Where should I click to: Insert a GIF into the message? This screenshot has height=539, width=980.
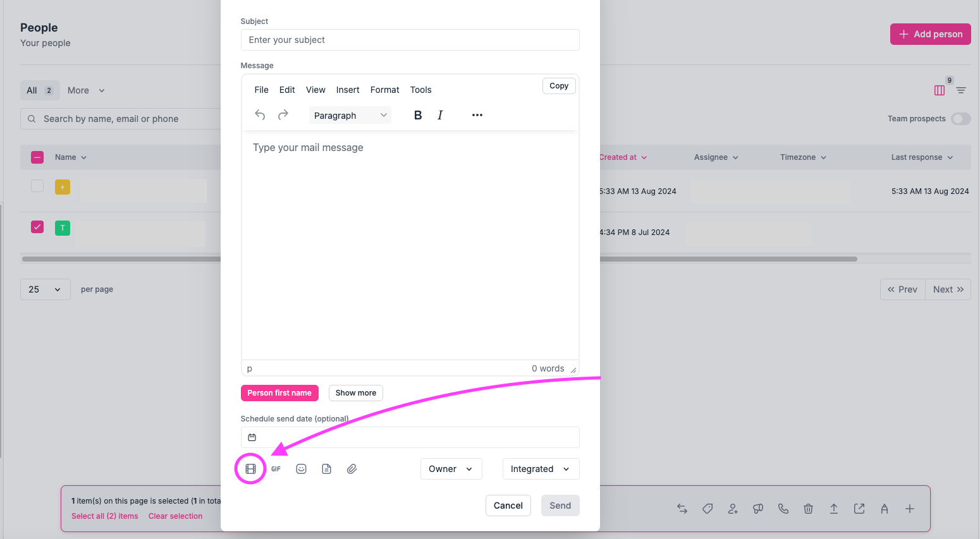click(276, 469)
